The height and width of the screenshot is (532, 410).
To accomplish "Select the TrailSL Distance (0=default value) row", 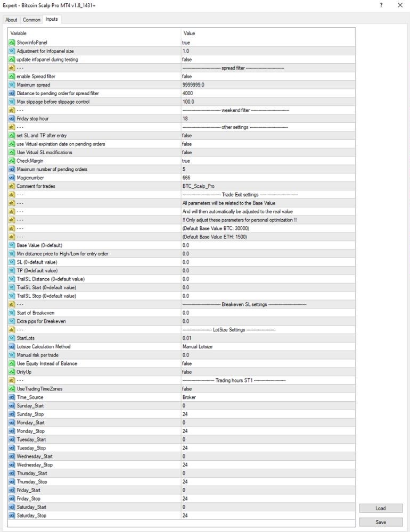I will tap(182, 279).
